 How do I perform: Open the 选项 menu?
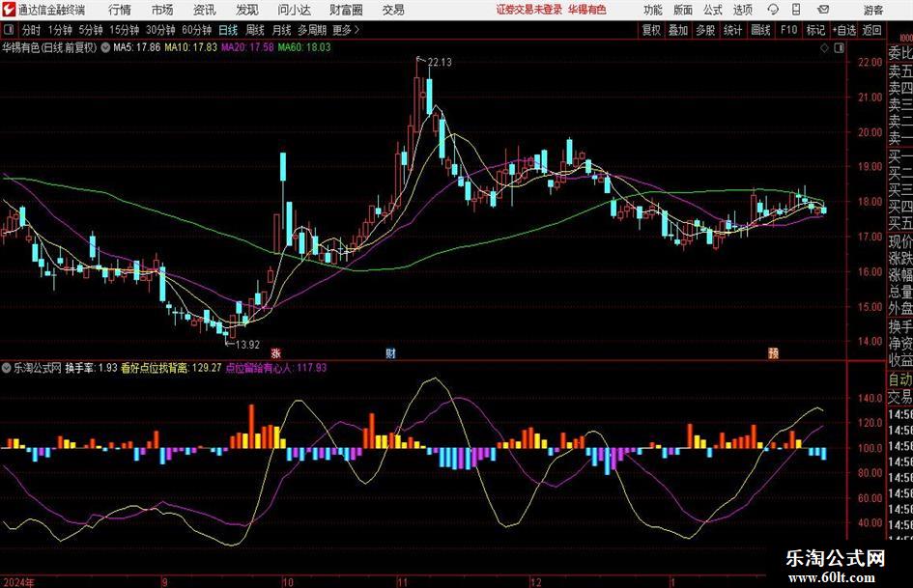(x=742, y=10)
